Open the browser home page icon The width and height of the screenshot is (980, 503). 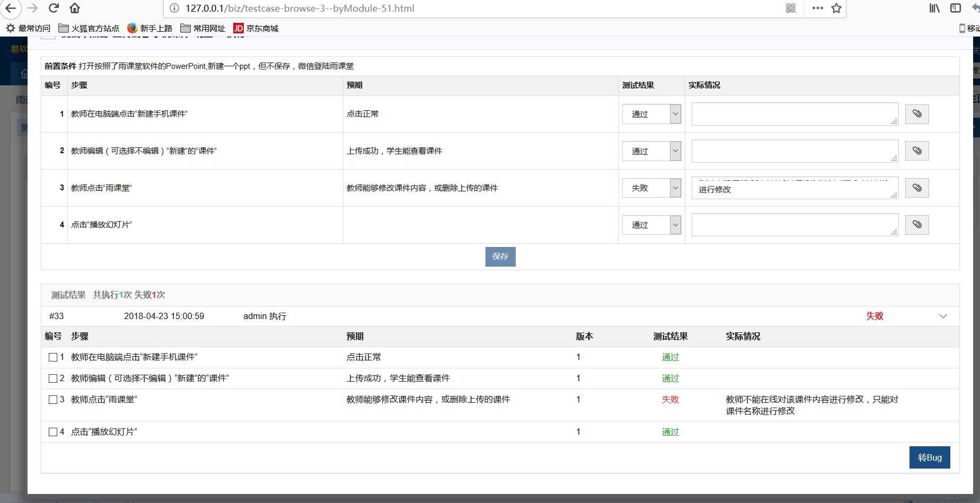(75, 8)
